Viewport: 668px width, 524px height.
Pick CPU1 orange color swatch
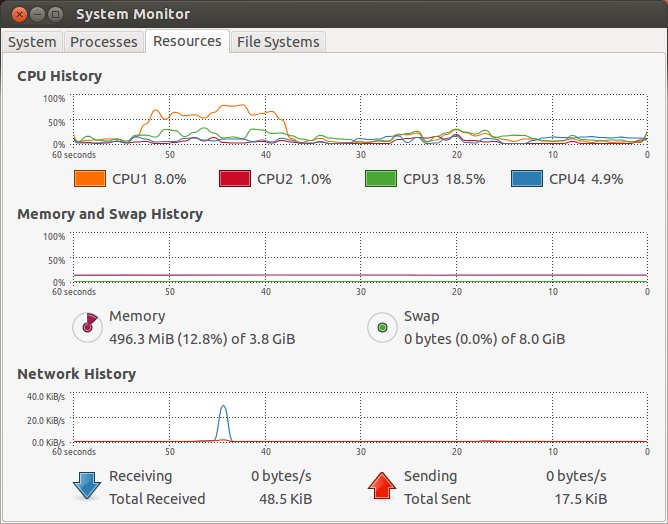90,179
